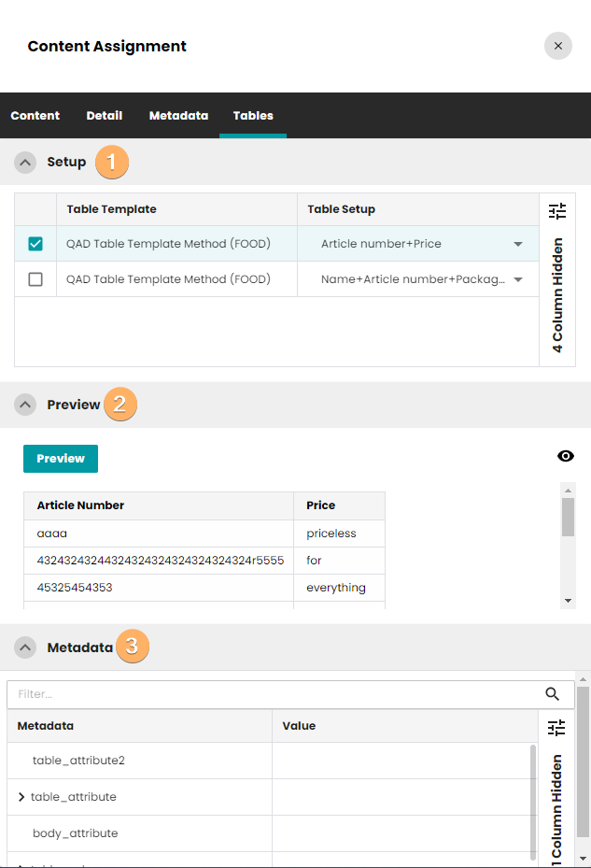591x868 pixels.
Task: Collapse the Preview section
Action: coord(26,405)
